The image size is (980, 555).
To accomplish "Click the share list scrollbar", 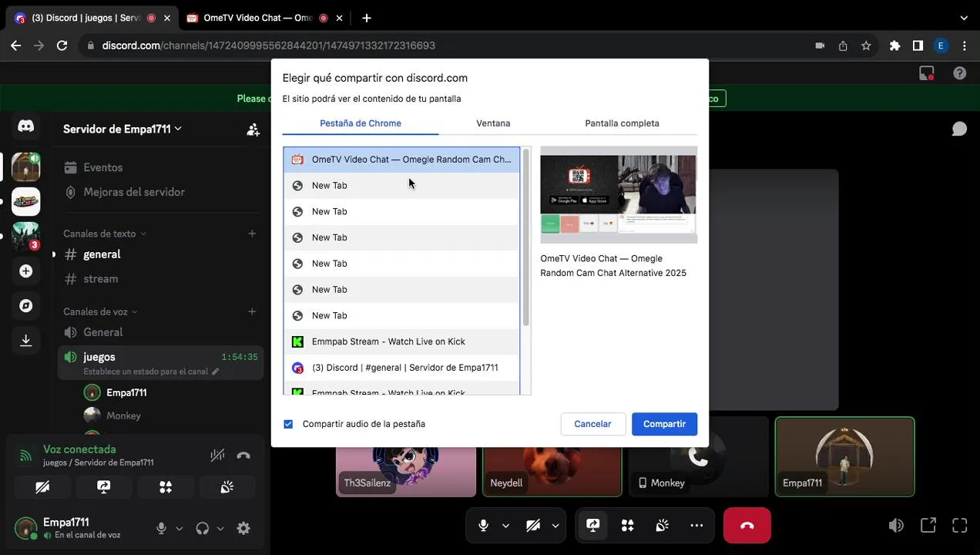I will [526, 237].
